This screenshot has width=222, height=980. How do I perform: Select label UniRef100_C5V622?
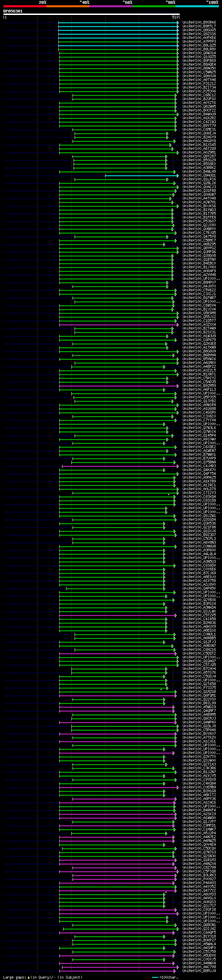pos(199,290)
